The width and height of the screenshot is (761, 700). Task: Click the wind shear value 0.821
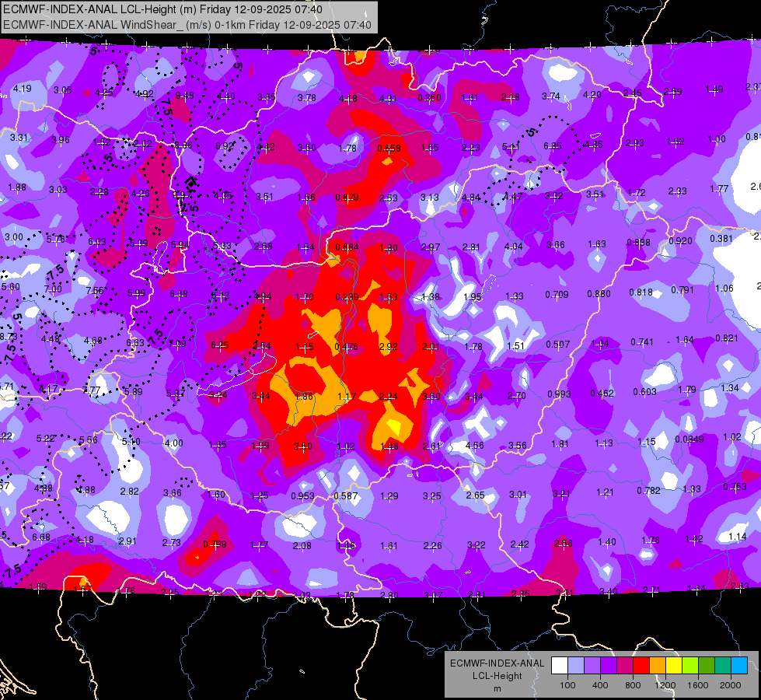point(727,338)
